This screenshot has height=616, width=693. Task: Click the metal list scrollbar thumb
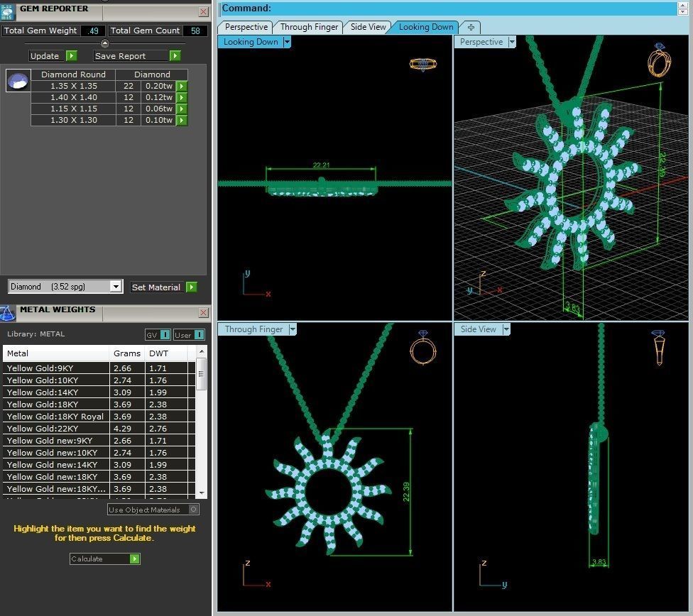pos(201,374)
